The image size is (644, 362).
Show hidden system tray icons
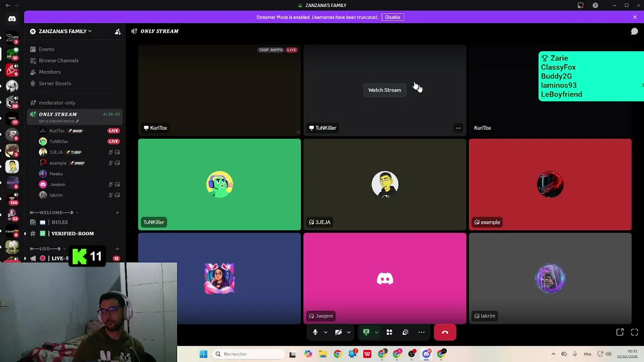pyautogui.click(x=553, y=354)
